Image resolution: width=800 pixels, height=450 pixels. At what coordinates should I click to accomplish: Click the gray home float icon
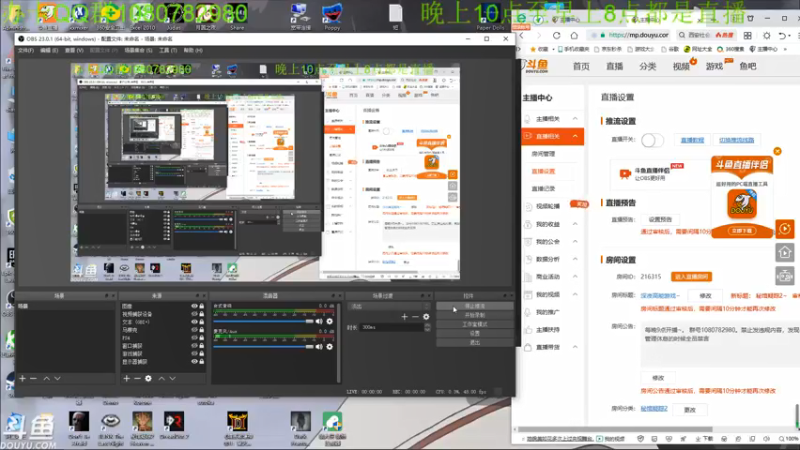click(785, 252)
